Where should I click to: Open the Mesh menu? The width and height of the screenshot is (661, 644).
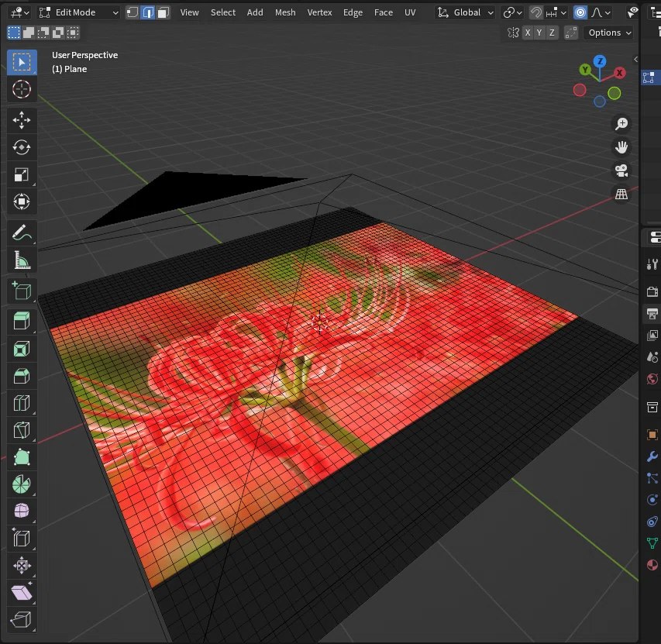pos(285,12)
